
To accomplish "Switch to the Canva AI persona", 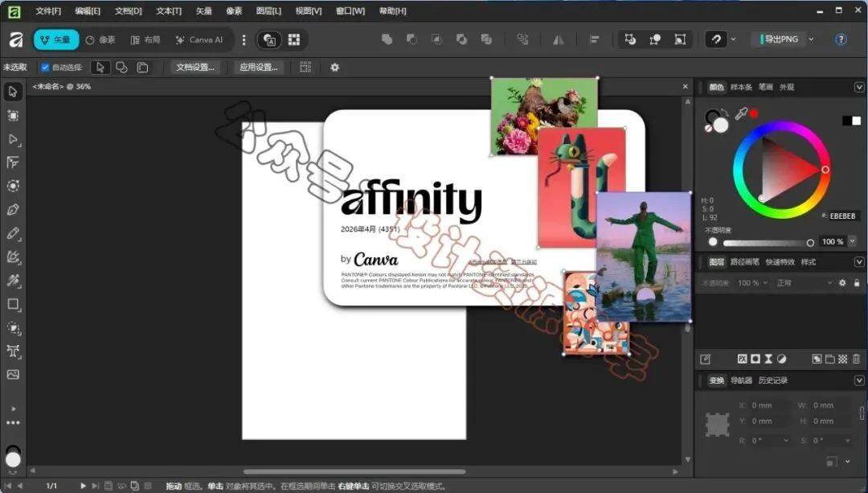I will (199, 39).
